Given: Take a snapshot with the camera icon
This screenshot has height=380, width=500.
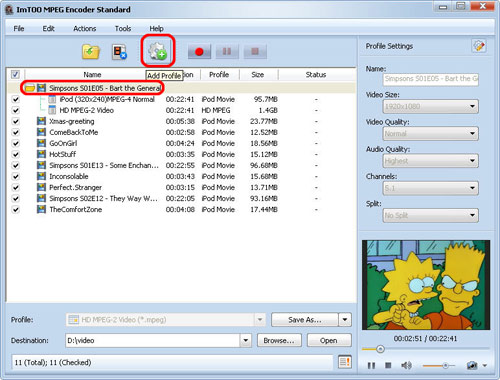Looking at the screenshot, I should (x=472, y=366).
